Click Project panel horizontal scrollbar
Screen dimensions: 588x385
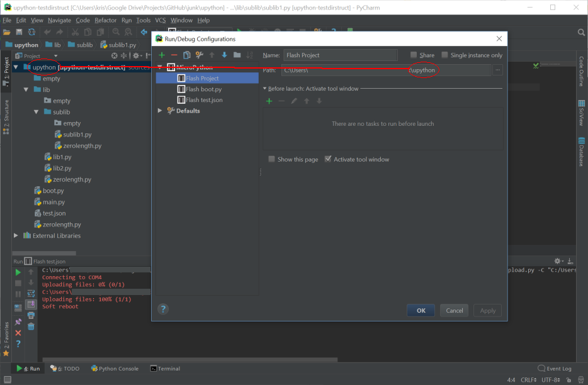(x=44, y=253)
